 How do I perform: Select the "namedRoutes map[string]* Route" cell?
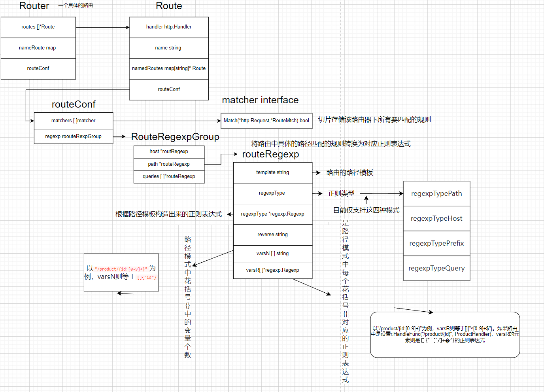point(169,68)
